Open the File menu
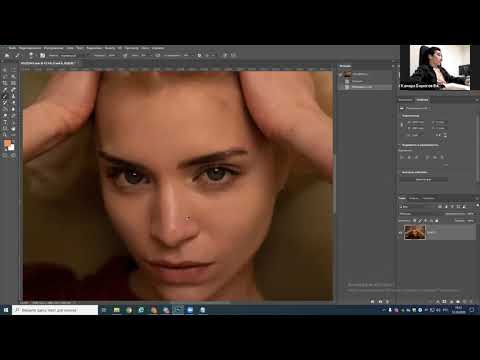 (x=12, y=48)
